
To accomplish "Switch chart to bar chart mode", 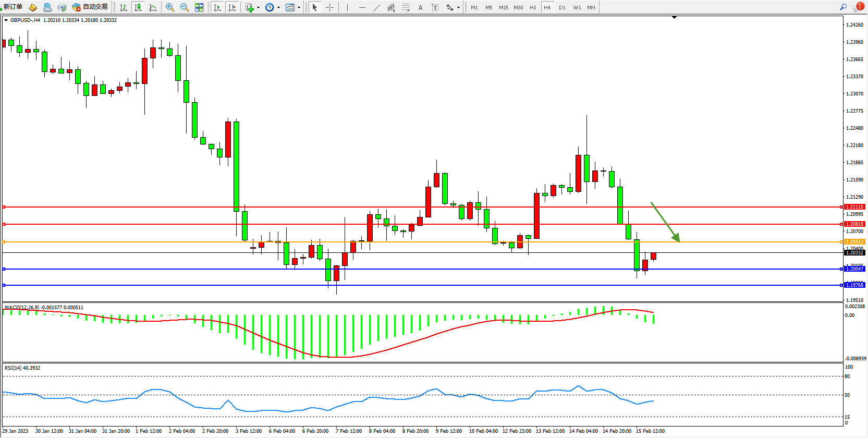I will point(124,7).
